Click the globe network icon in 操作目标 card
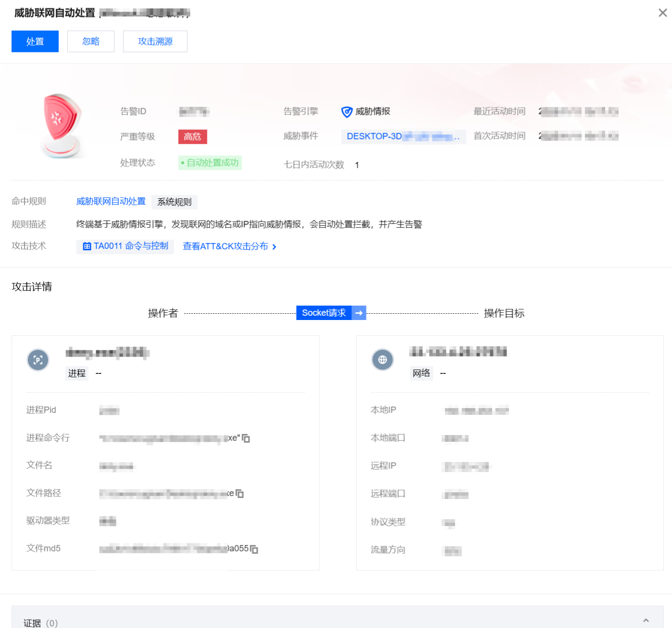Image resolution: width=672 pixels, height=628 pixels. pyautogui.click(x=382, y=360)
